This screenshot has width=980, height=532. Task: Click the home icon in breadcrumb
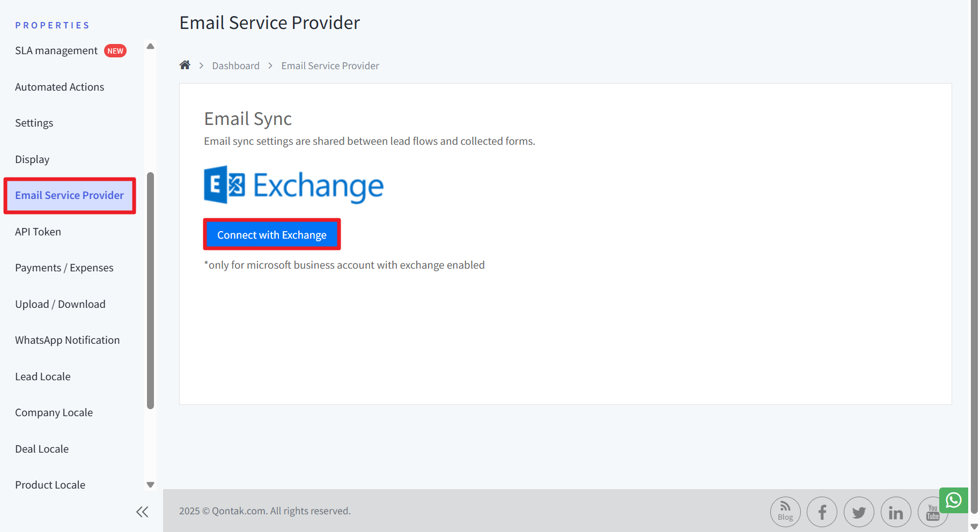click(185, 65)
